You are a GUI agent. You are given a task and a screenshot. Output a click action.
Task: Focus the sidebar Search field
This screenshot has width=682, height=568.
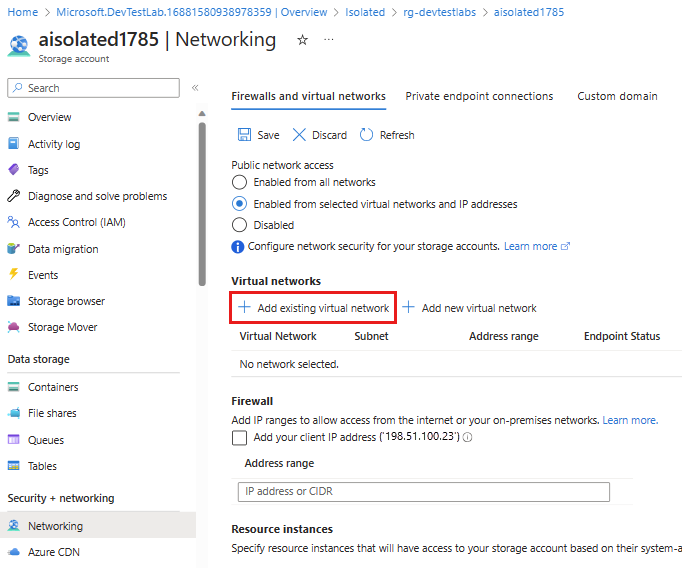click(x=94, y=88)
